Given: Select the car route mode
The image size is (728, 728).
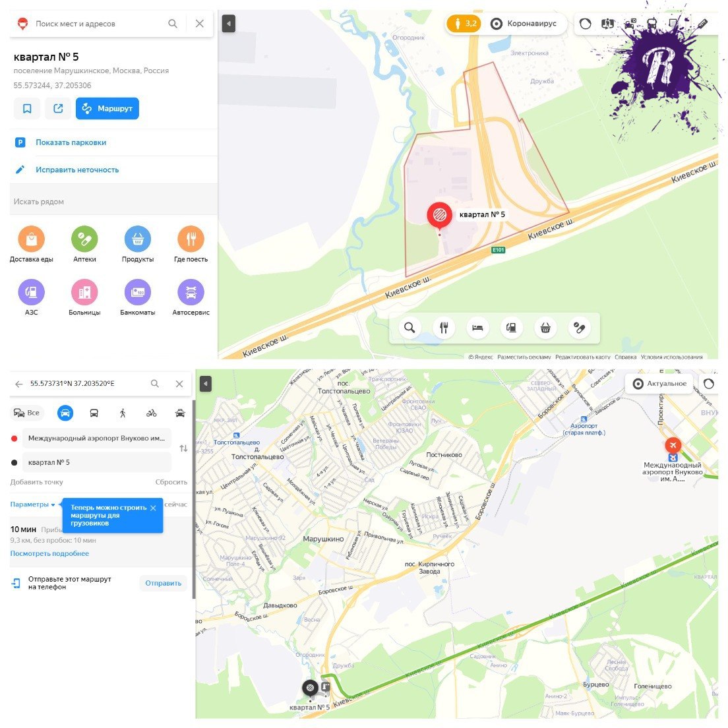Looking at the screenshot, I should (65, 413).
